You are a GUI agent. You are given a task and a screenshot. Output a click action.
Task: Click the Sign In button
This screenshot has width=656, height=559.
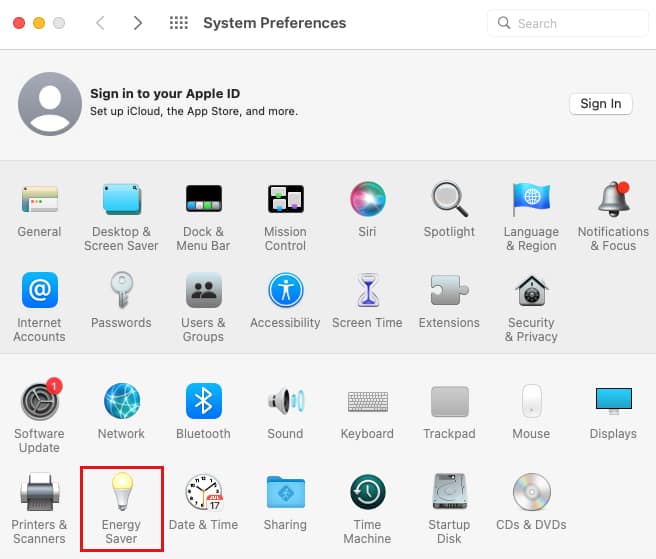click(600, 103)
